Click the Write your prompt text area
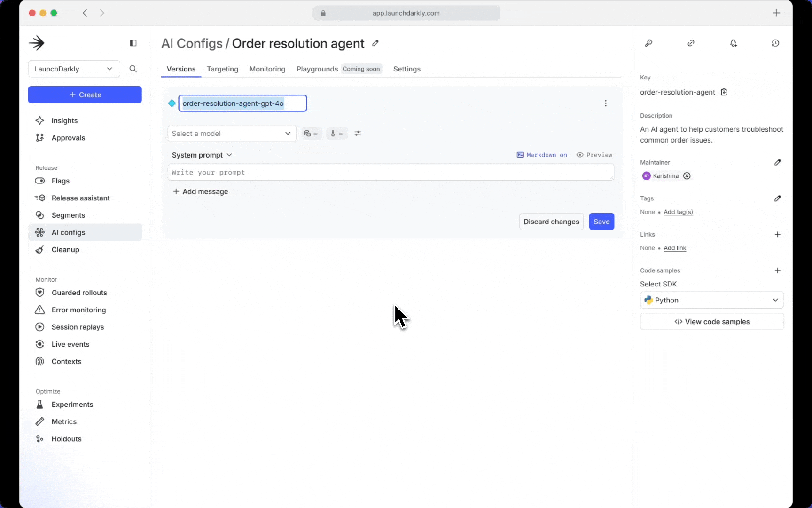The height and width of the screenshot is (508, 812). coord(391,172)
